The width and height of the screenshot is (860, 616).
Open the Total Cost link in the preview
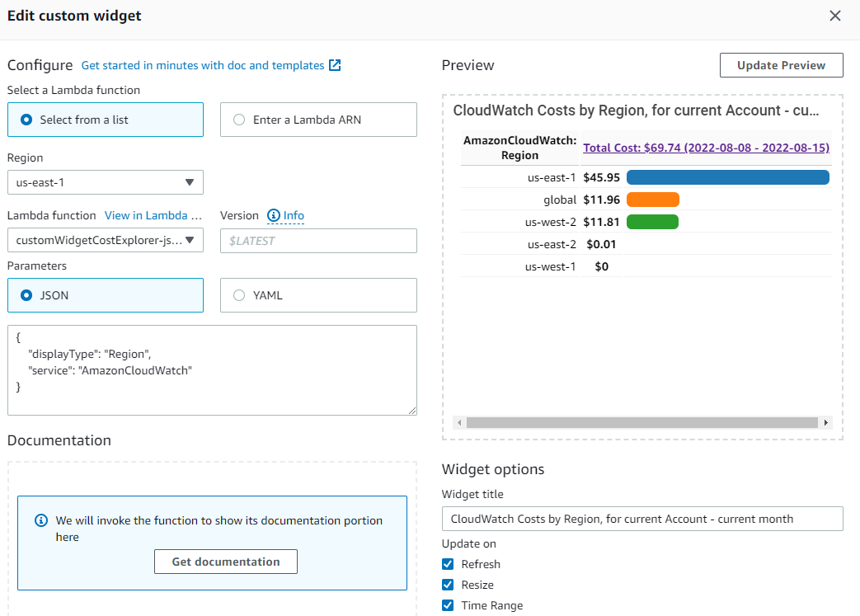coord(705,147)
